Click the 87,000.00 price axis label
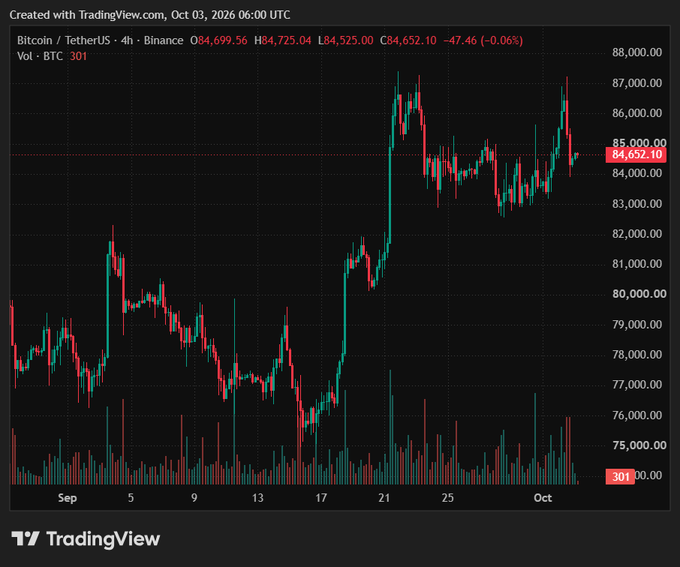This screenshot has height=567, width=680. pyautogui.click(x=637, y=83)
